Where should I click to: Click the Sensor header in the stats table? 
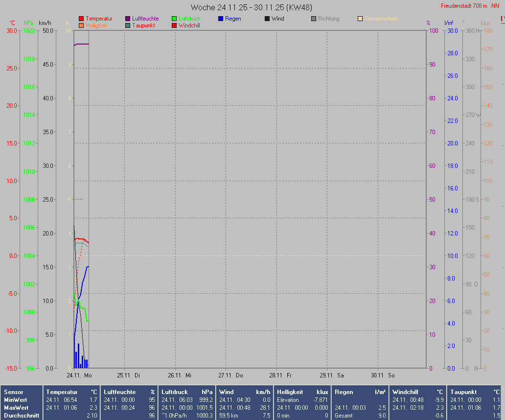tap(14, 392)
